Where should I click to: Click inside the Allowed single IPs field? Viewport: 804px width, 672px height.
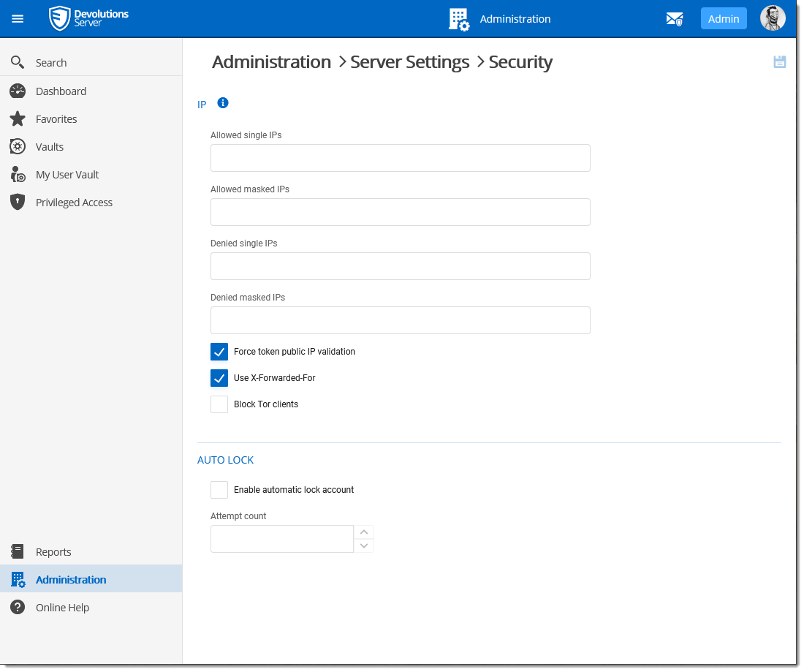[400, 158]
